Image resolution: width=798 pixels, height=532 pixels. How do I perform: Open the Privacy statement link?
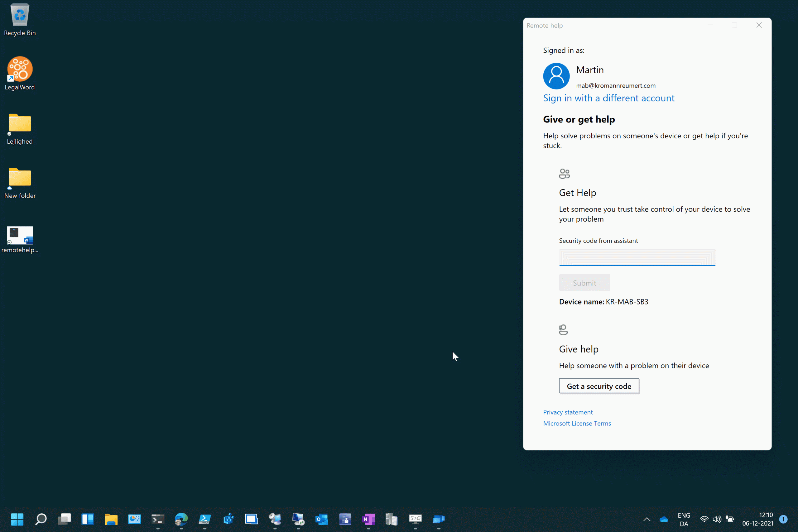point(568,412)
